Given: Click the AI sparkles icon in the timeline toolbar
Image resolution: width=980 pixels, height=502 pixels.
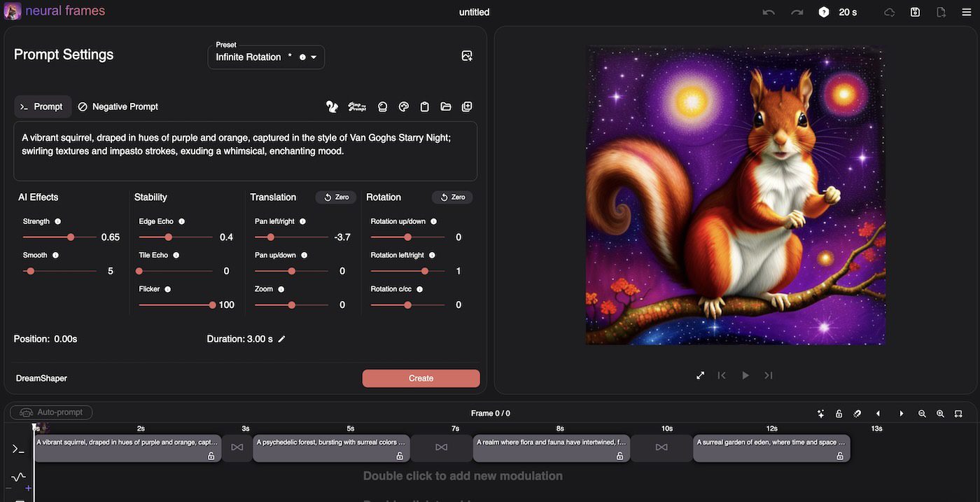Looking at the screenshot, I should coord(820,413).
